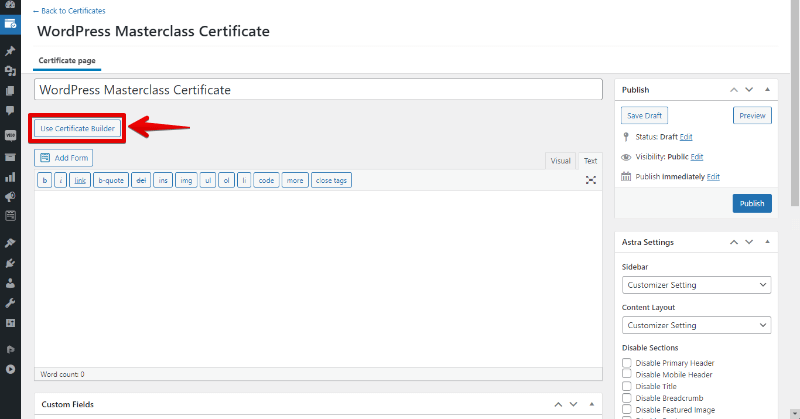
Task: Insert li list item tag
Action: 244,180
